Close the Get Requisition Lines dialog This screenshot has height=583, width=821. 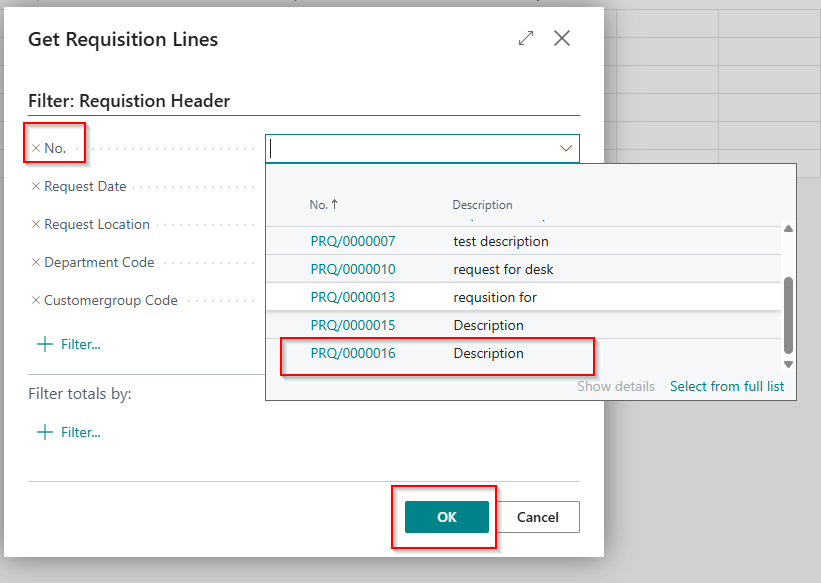click(562, 39)
